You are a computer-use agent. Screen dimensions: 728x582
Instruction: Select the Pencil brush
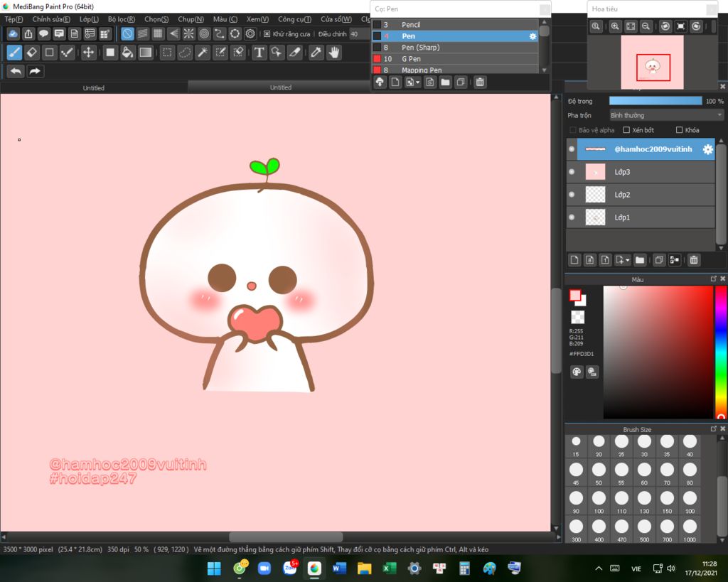[455, 25]
